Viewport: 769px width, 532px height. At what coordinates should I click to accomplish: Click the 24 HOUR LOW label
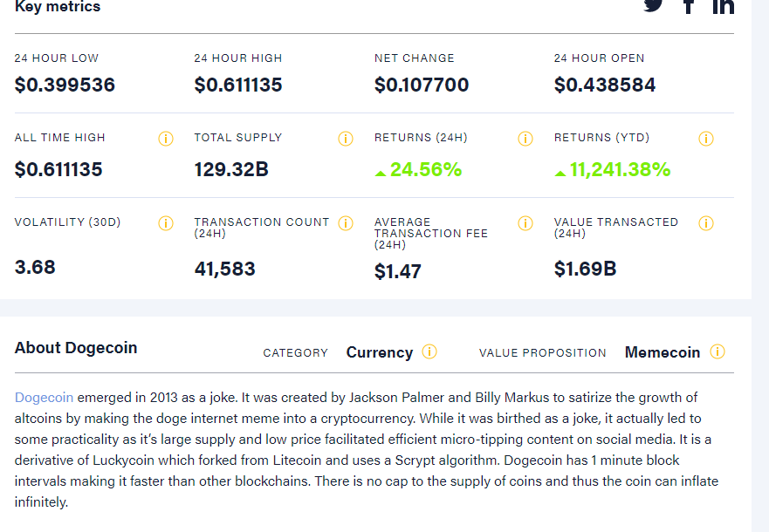coord(57,58)
